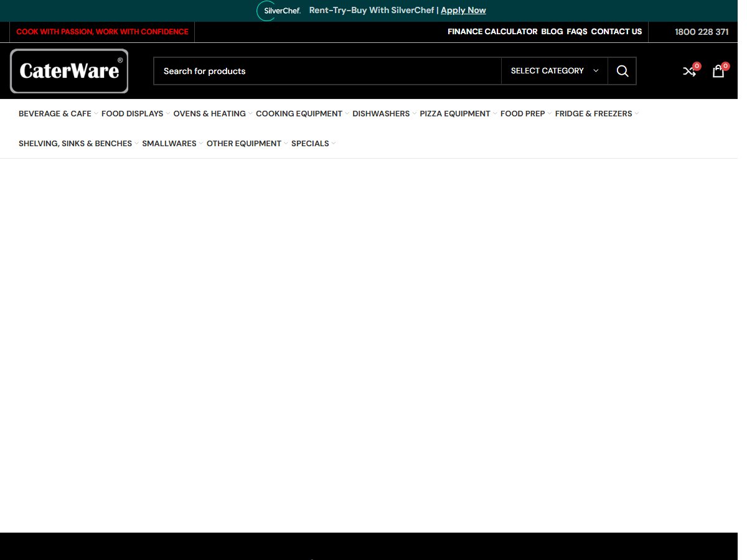Open the FAQs link

577,32
